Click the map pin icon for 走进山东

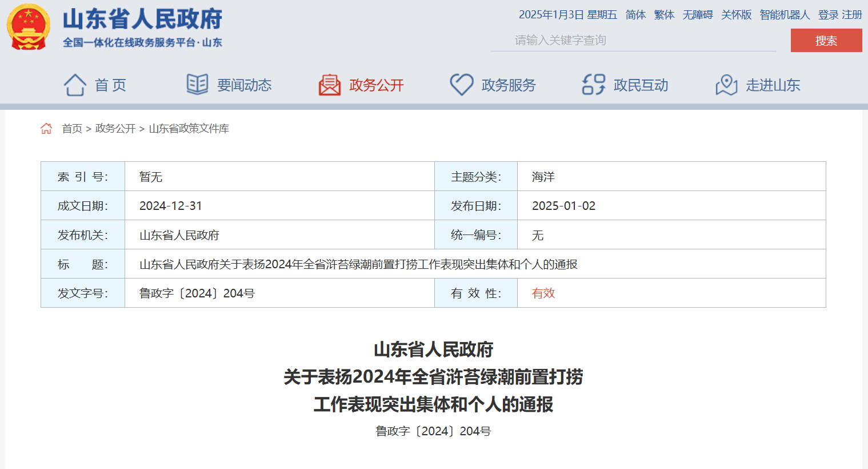(x=726, y=85)
